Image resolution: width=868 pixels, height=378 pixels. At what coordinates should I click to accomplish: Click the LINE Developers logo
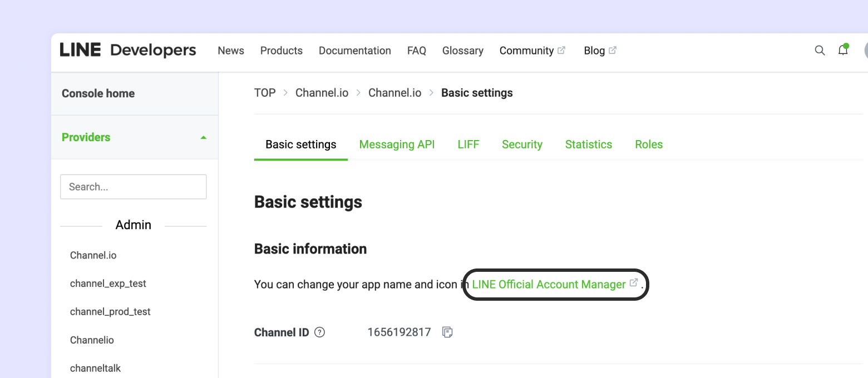[128, 51]
